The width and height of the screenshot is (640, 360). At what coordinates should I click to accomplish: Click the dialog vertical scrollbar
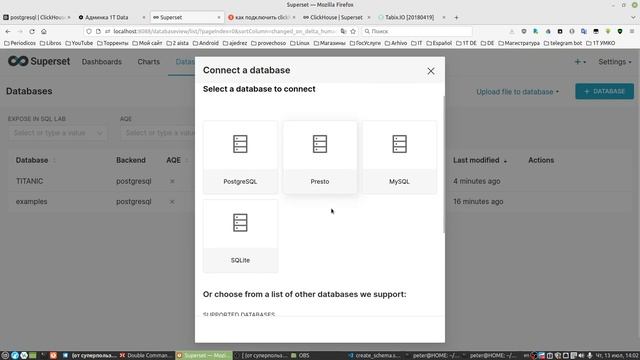coord(444,164)
